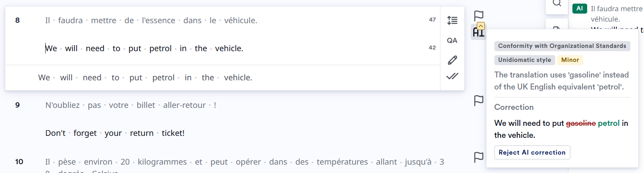Screen dimensions: 644x173
Task: Click Conformity with Organizational Standards tag
Action: pos(562,46)
